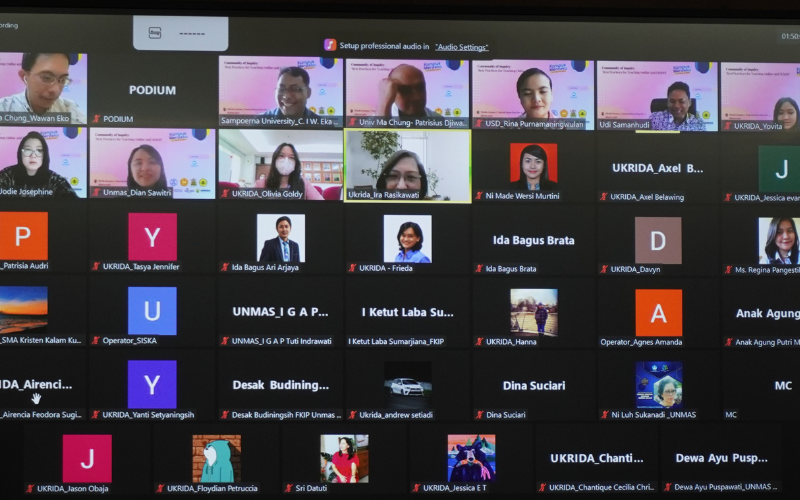Open the "Audio Settings" link
The height and width of the screenshot is (500, 800).
(462, 47)
